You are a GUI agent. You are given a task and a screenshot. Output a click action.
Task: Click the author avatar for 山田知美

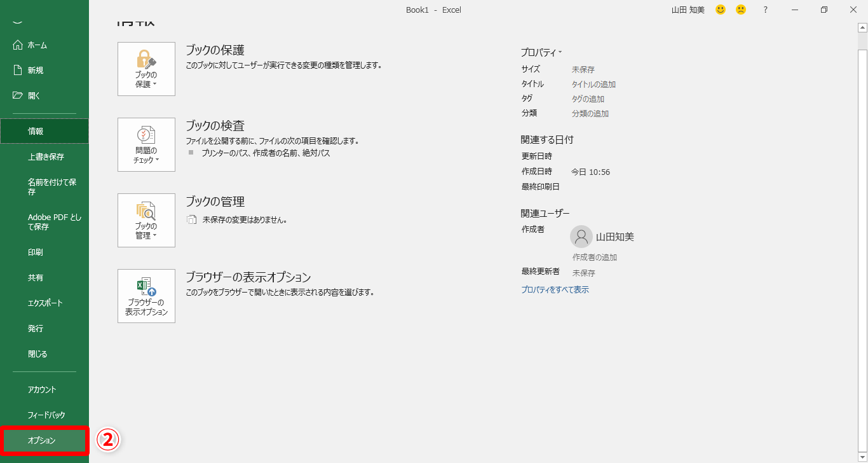pos(581,237)
